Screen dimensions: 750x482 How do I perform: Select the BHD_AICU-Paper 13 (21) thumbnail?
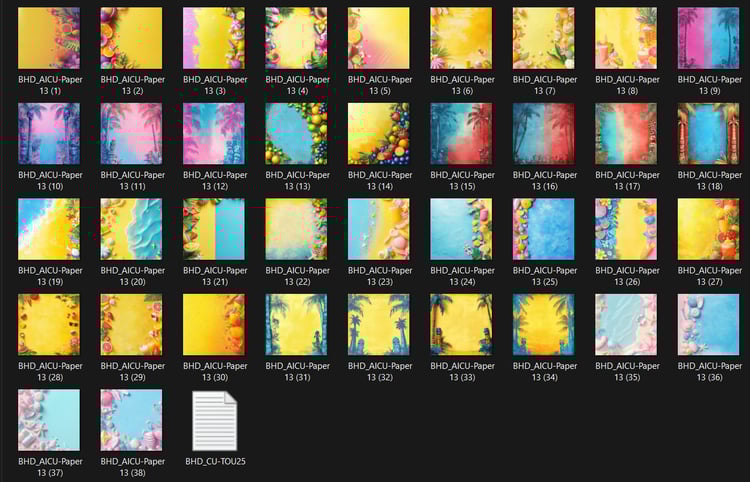coord(214,229)
